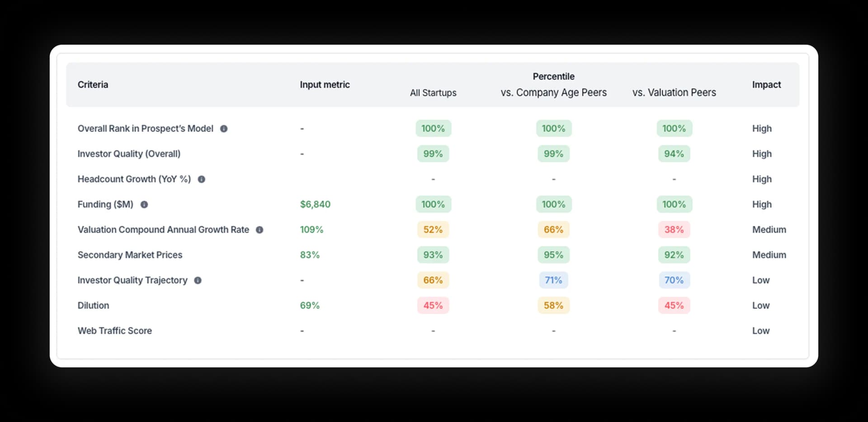This screenshot has height=422, width=868.
Task: Click the Impact column header
Action: point(766,84)
